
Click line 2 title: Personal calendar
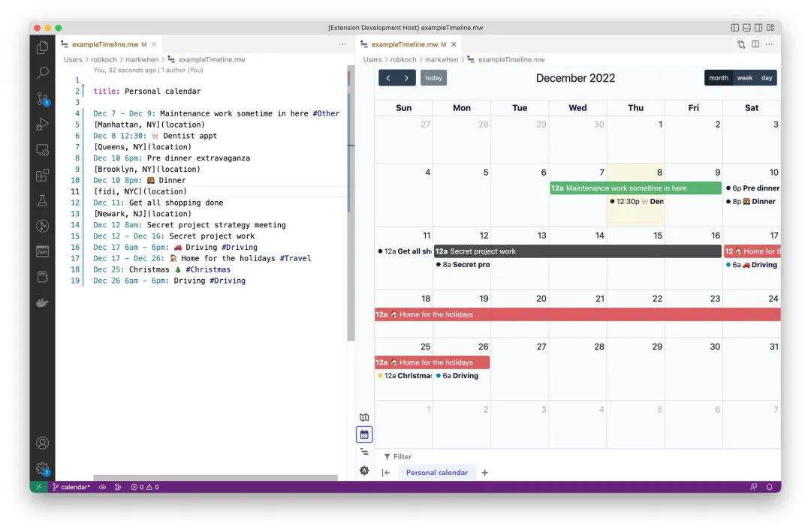click(147, 91)
